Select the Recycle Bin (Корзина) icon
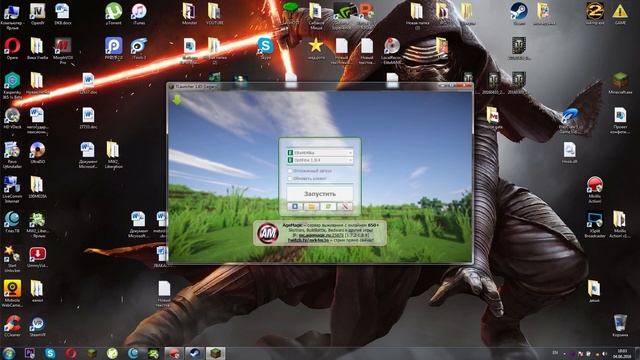640x360 pixels. (620, 326)
